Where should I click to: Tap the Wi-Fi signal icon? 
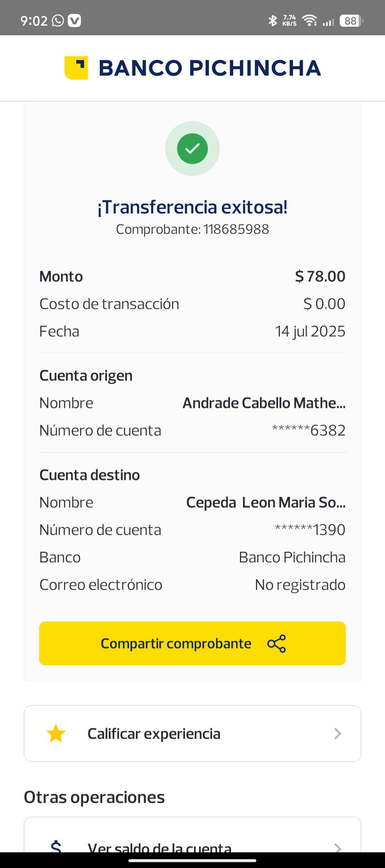pyautogui.click(x=309, y=21)
